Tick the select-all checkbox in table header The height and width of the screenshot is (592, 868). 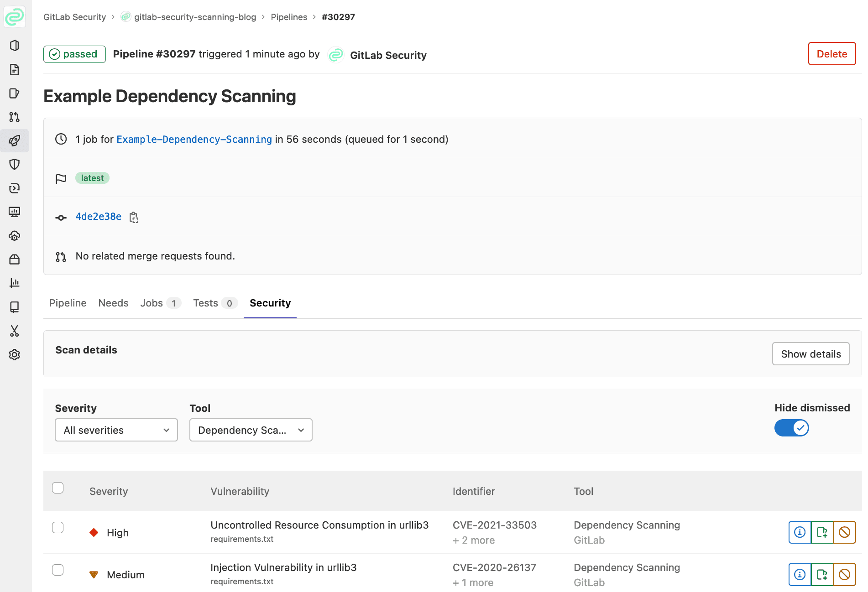58,488
